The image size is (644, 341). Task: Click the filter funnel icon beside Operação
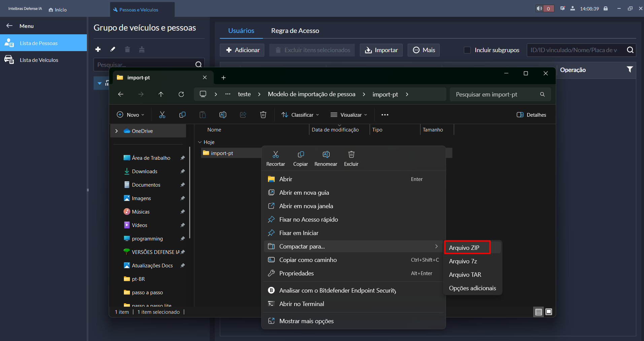(630, 70)
